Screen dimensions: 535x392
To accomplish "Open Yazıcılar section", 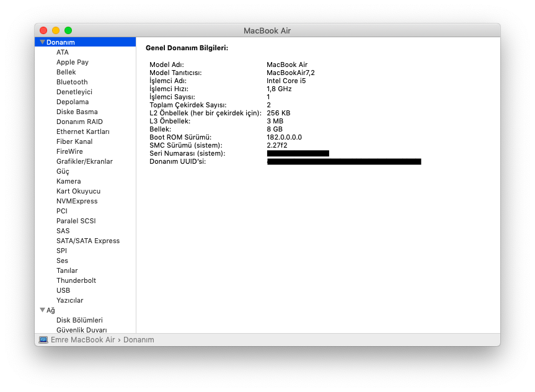I will [70, 300].
